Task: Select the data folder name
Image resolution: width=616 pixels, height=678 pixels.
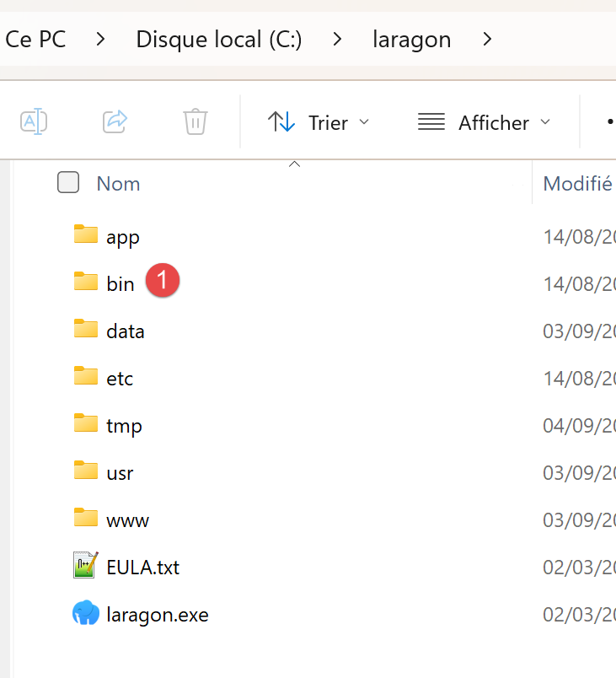Action: [126, 331]
